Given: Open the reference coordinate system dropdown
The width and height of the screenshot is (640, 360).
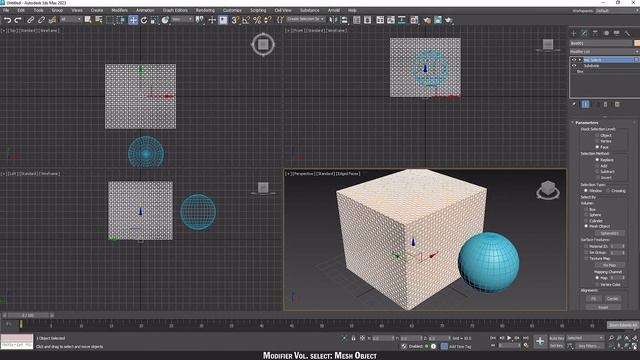Looking at the screenshot, I should [182, 20].
